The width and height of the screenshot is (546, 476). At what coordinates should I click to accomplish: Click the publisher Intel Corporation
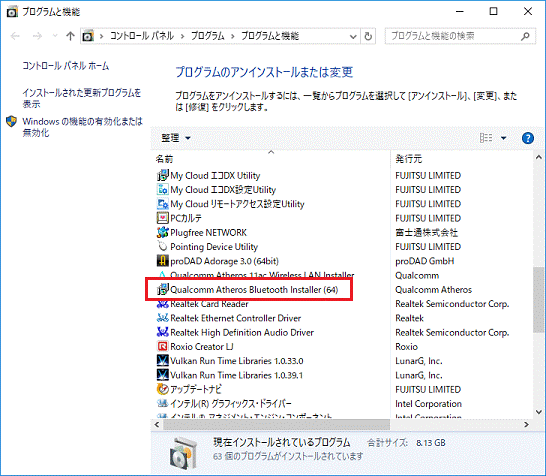coord(428,404)
